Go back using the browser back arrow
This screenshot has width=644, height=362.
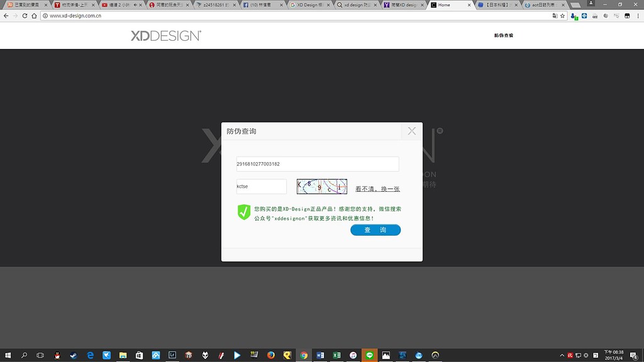pyautogui.click(x=6, y=16)
